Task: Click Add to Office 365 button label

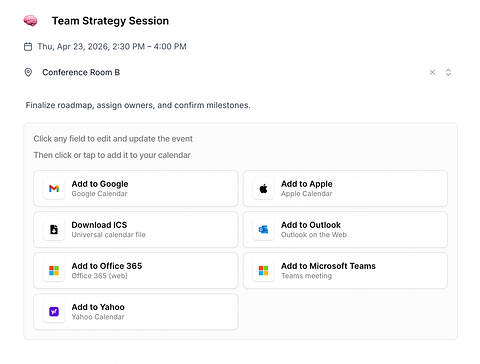Action: (107, 266)
